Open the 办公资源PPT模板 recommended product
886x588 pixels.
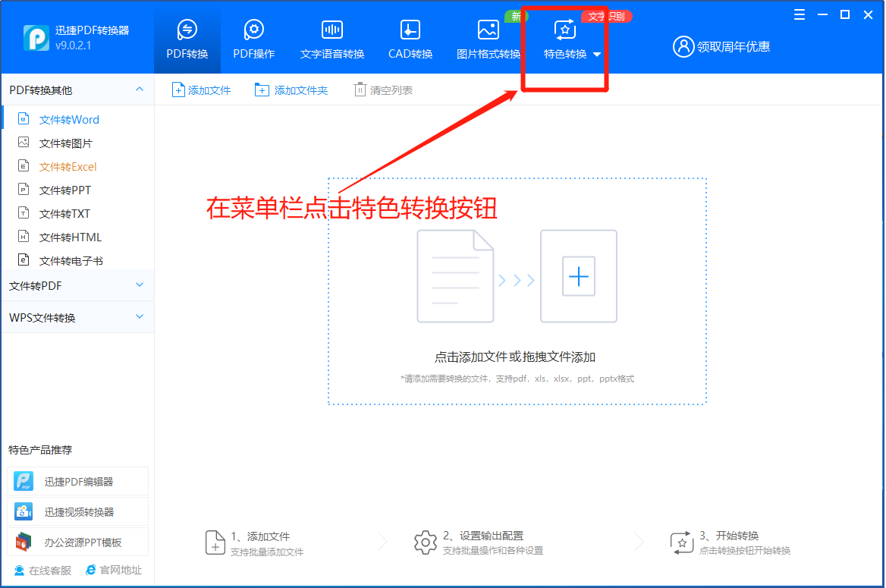78,542
